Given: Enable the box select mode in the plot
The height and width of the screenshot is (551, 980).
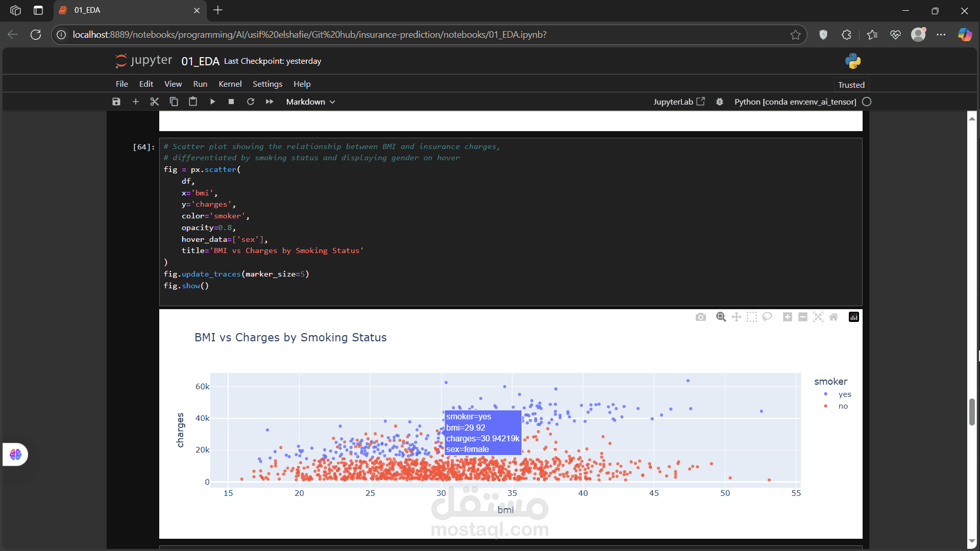Looking at the screenshot, I should pos(751,317).
